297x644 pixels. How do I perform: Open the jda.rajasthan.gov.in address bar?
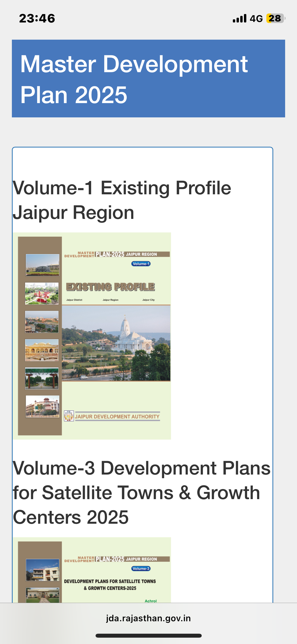click(x=148, y=618)
